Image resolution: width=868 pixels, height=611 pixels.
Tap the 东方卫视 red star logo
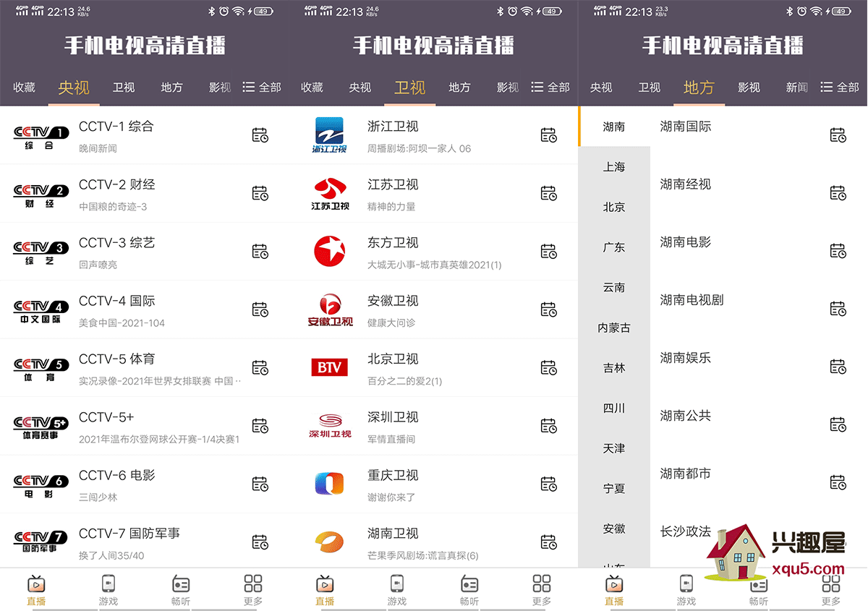(x=329, y=252)
